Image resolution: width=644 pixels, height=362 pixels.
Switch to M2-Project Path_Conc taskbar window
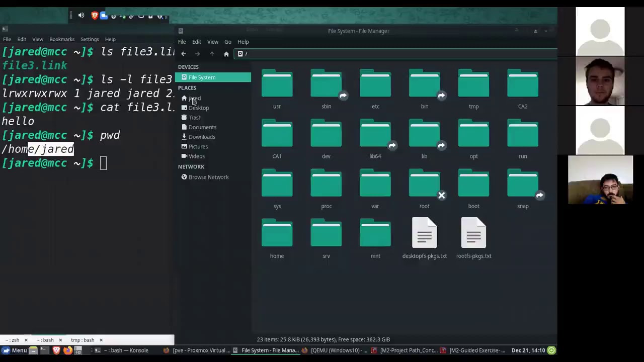(405, 350)
